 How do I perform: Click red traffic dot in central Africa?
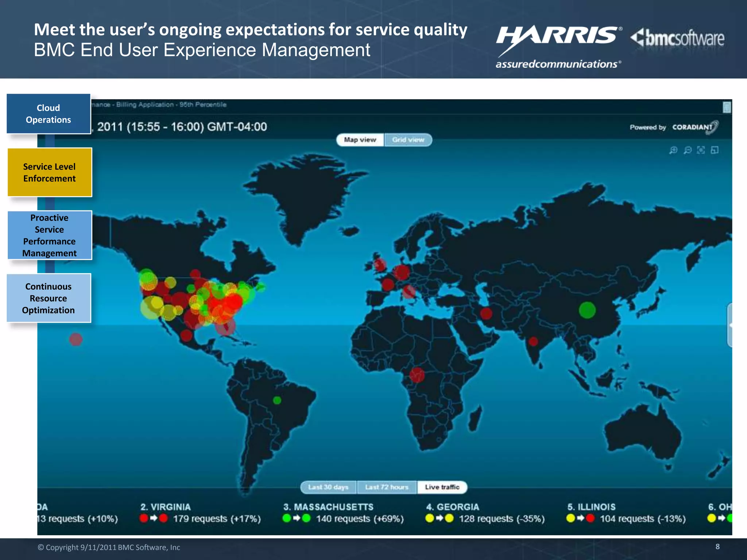click(x=417, y=374)
